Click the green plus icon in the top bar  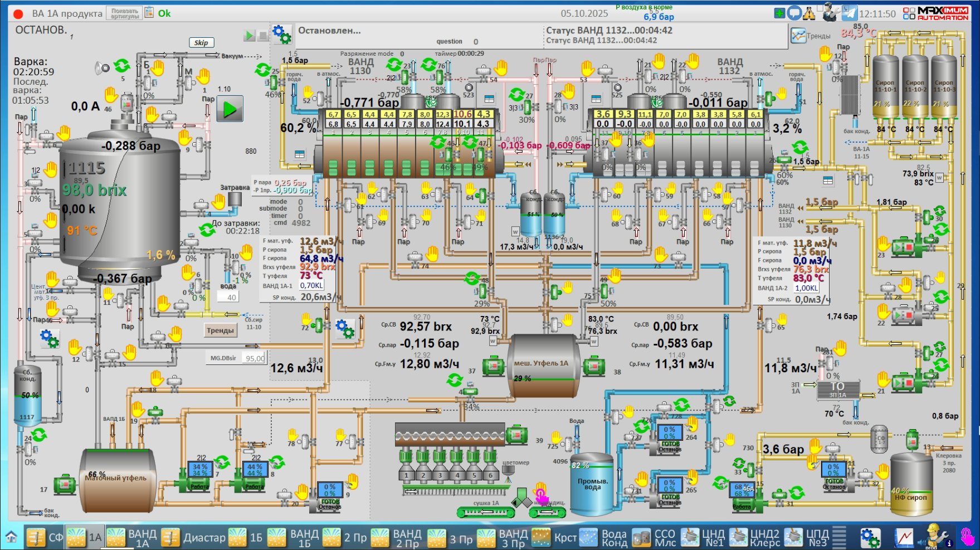tap(780, 13)
